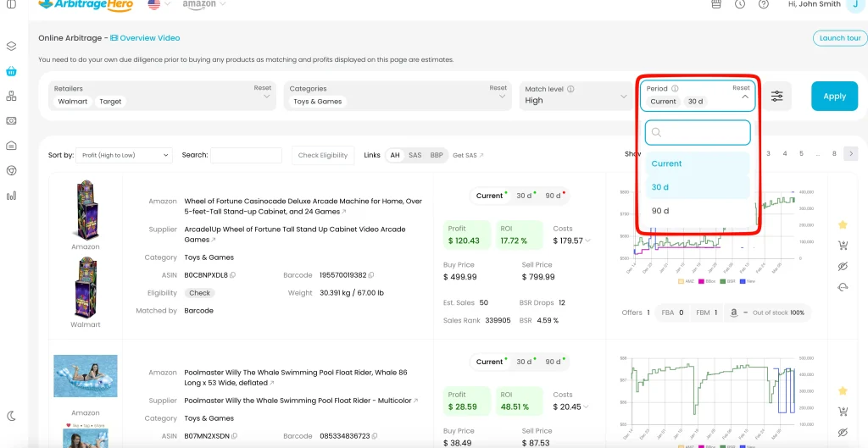Expand the Retailers filter dropdown
868x448 pixels.
(267, 97)
